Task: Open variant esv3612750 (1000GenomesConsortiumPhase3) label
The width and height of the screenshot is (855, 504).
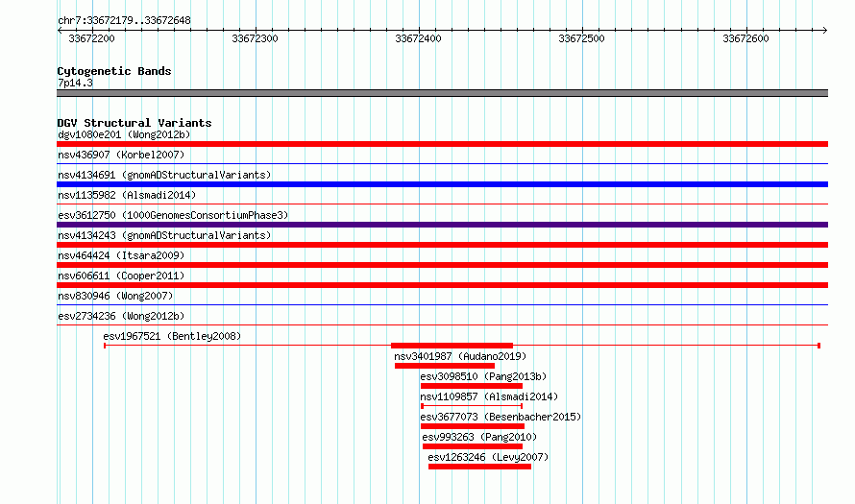Action: (173, 215)
